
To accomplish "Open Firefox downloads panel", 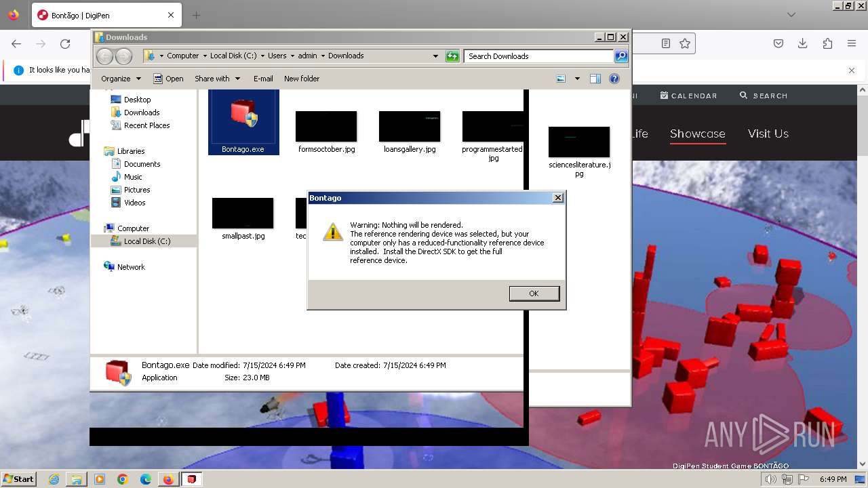I will coord(803,43).
